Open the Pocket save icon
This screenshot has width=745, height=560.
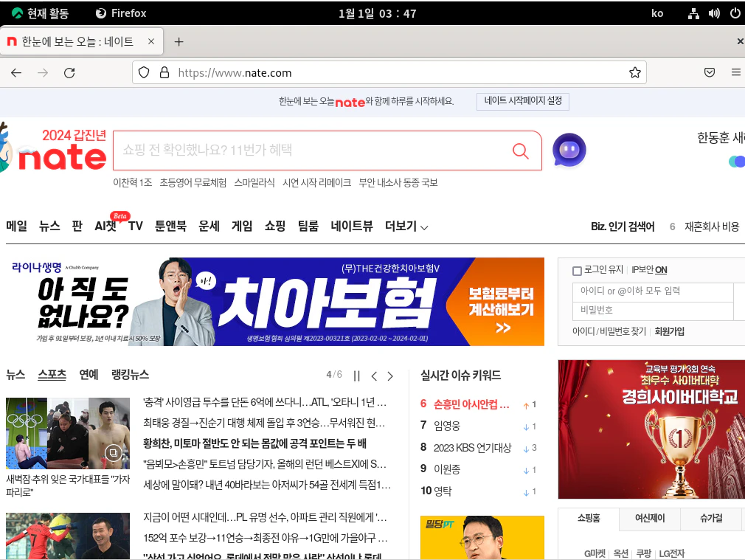point(710,73)
